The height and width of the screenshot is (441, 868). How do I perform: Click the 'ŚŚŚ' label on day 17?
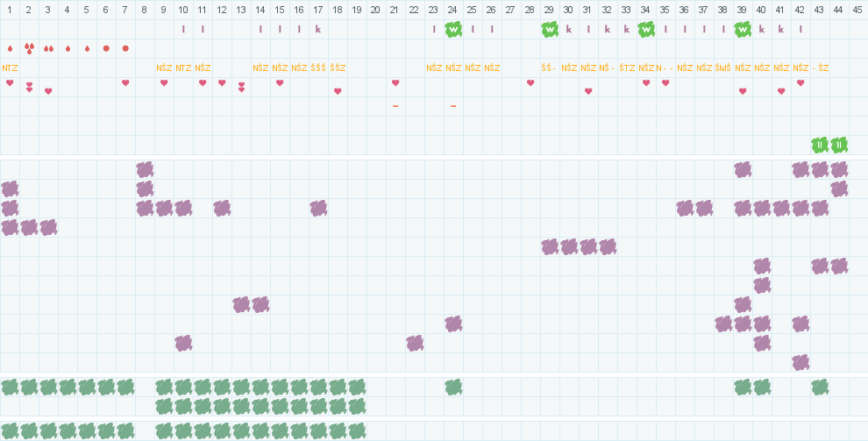click(x=318, y=68)
